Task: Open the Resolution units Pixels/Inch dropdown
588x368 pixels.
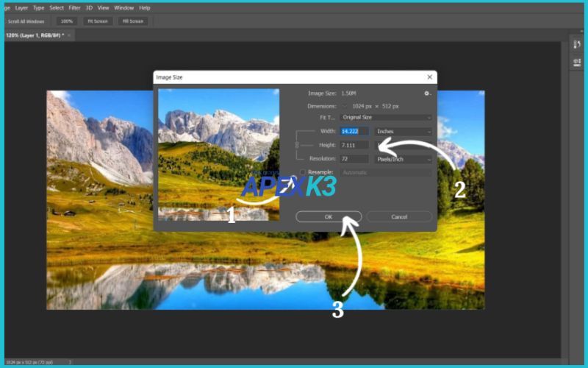Action: pyautogui.click(x=404, y=159)
